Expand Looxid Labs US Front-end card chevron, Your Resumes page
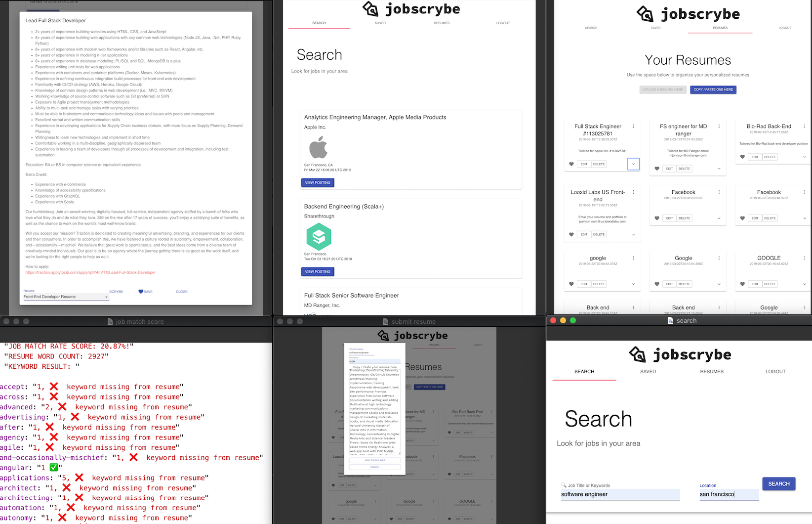 pos(634,234)
